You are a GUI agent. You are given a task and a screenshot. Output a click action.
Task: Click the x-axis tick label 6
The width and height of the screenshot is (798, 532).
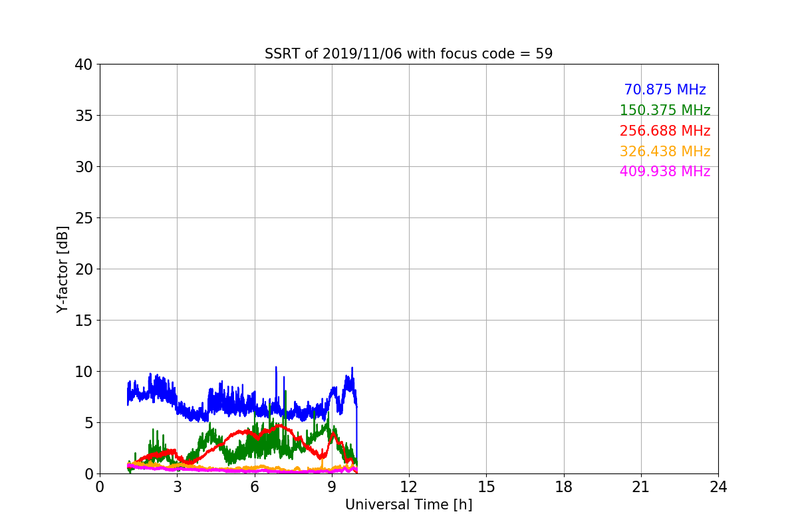(254, 487)
